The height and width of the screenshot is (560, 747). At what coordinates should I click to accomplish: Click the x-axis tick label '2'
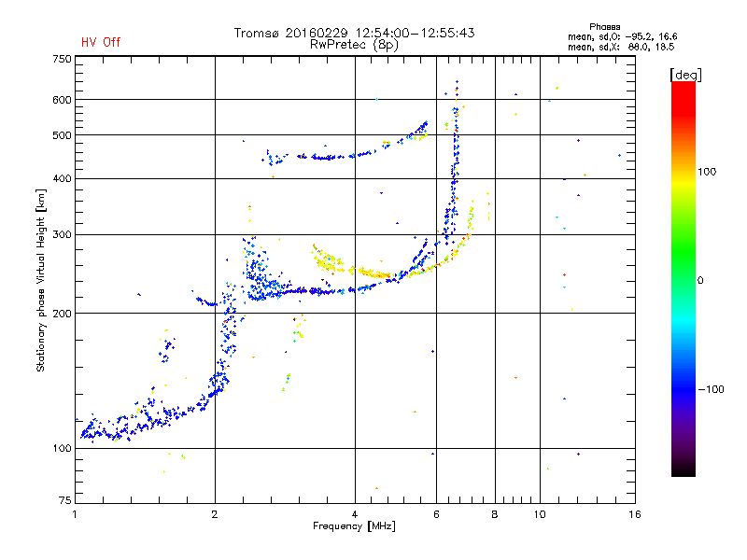tap(215, 514)
